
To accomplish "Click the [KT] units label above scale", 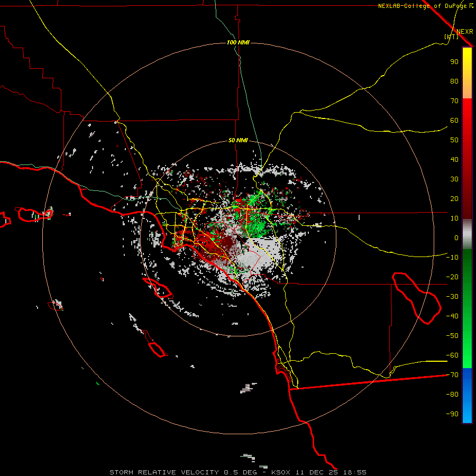I will pyautogui.click(x=452, y=36).
